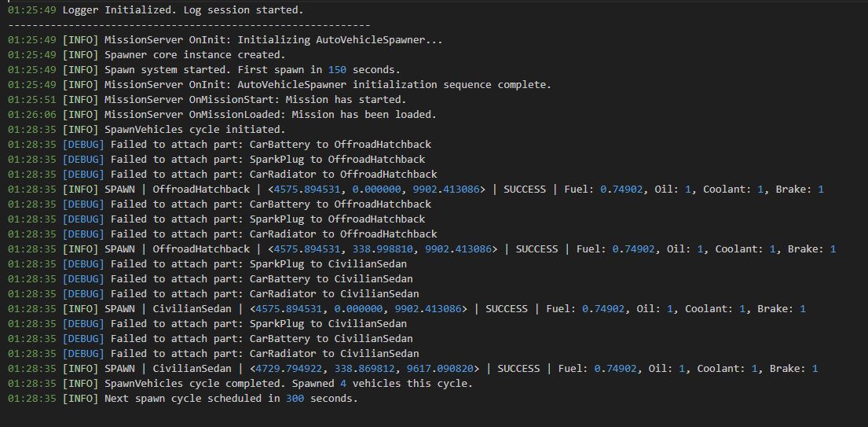The height and width of the screenshot is (427, 868).
Task: Click 'Mission has been loaded.' text
Action: point(364,115)
